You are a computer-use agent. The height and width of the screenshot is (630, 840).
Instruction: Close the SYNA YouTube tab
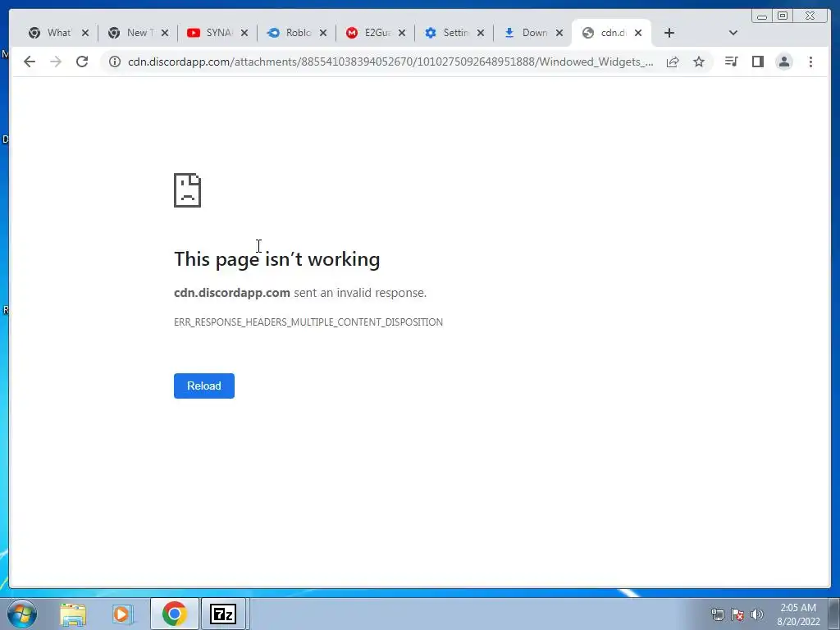coord(244,33)
